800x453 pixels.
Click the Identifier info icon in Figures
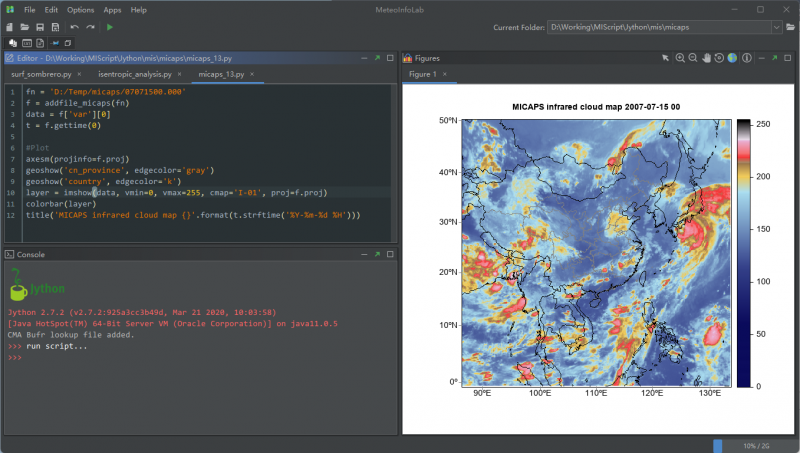click(745, 58)
